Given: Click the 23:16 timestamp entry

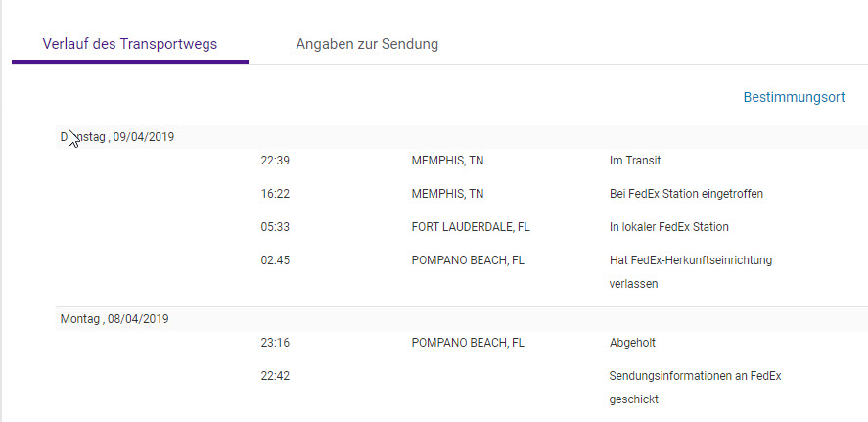Looking at the screenshot, I should click(275, 343).
